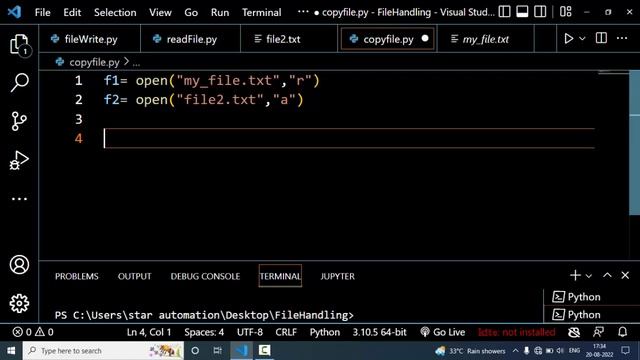Open the Source Control view
The image size is (640, 360).
[x=19, y=121]
